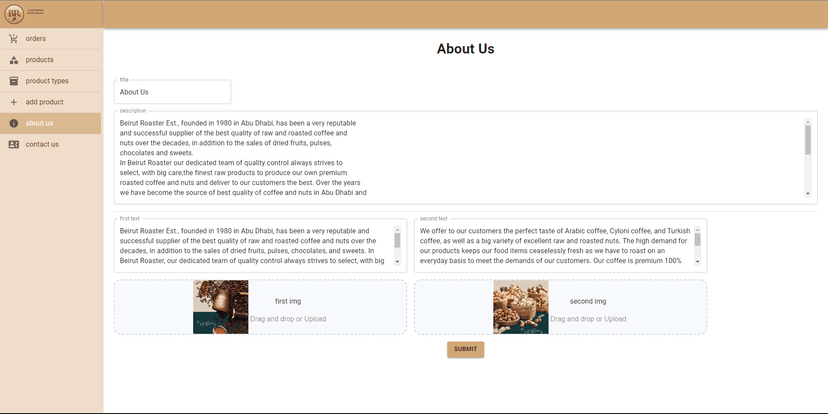This screenshot has width=828, height=414.
Task: Open the contact us page label
Action: 42,144
